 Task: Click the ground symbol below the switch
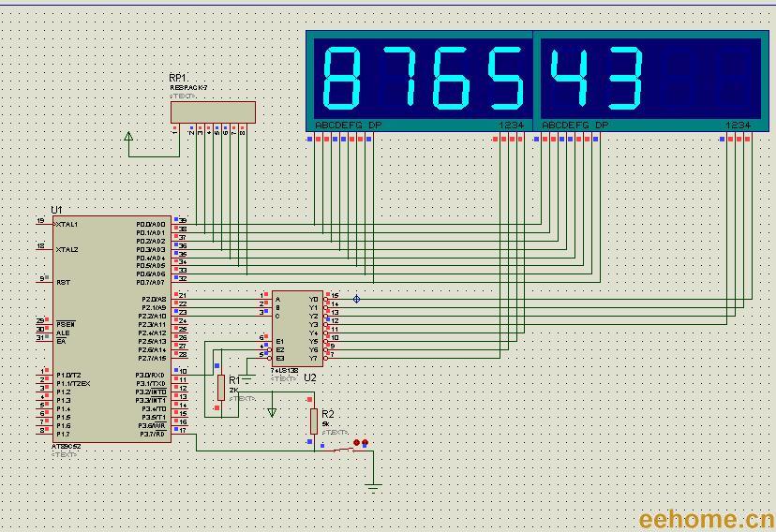coord(374,486)
